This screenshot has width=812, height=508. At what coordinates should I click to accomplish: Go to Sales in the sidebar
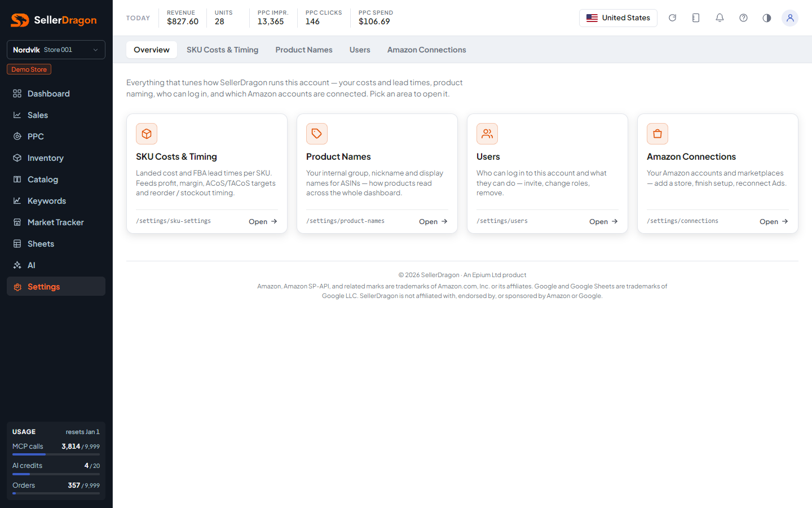[56, 115]
